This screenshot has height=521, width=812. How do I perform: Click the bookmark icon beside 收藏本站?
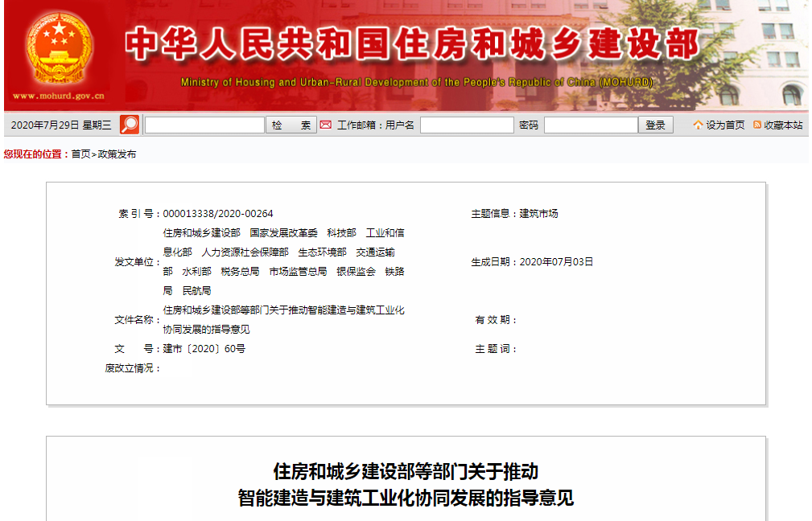pyautogui.click(x=757, y=125)
